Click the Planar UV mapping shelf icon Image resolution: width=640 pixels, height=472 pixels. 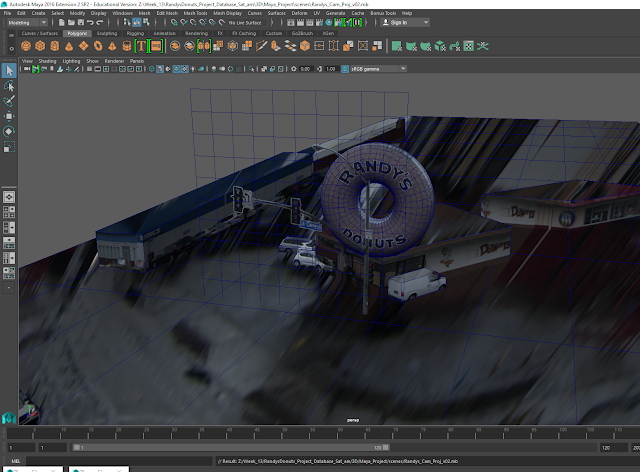pyautogui.click(x=396, y=46)
